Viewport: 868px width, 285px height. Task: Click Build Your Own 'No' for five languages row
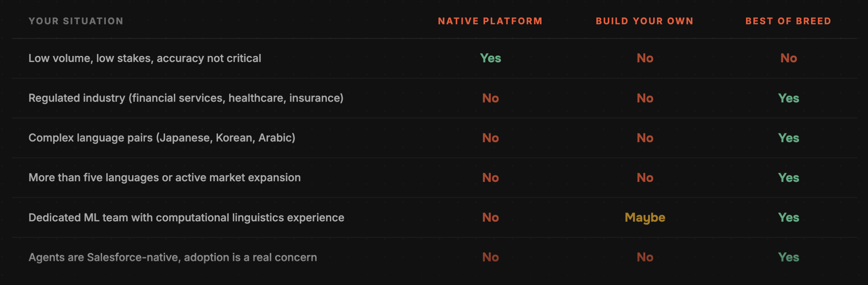click(x=645, y=178)
